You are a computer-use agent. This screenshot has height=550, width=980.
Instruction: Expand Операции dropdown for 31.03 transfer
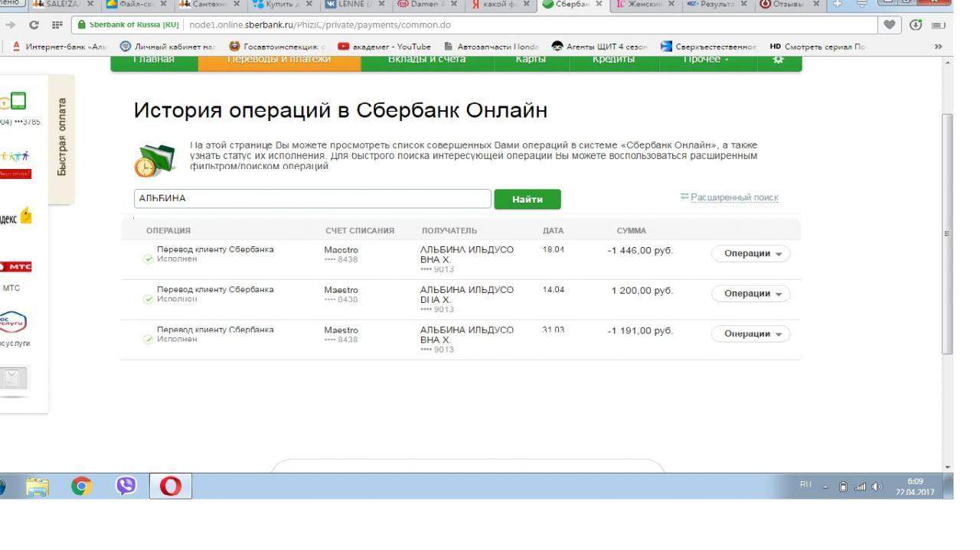click(751, 334)
